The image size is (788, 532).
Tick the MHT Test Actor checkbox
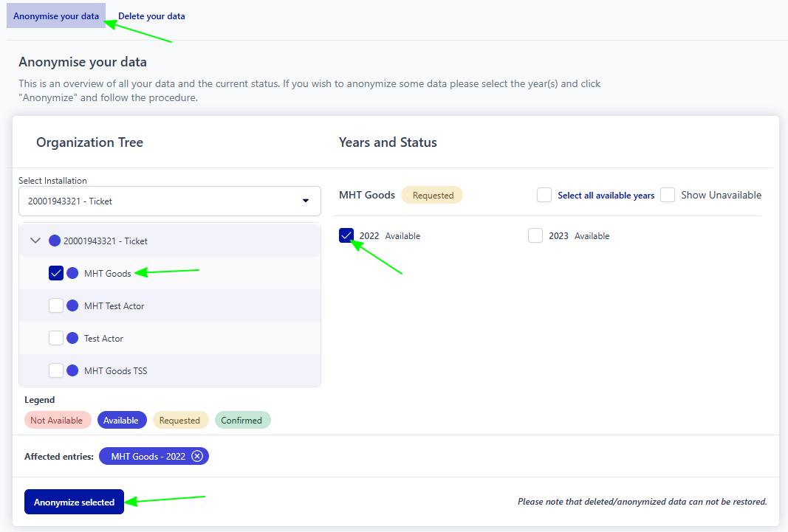56,305
